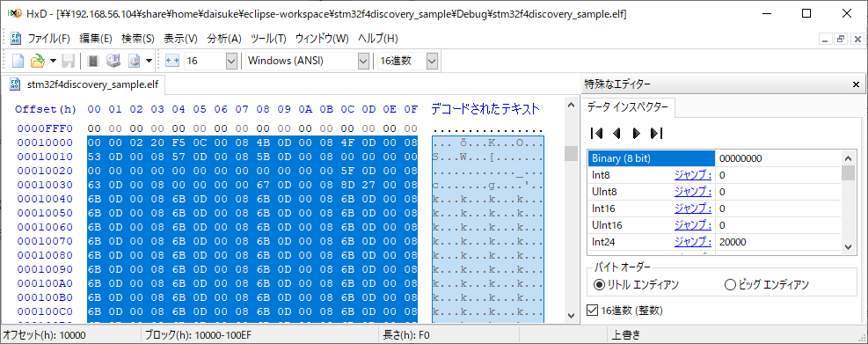This screenshot has height=344, width=868.
Task: Close the 特殊なエディター panel
Action: tap(856, 84)
